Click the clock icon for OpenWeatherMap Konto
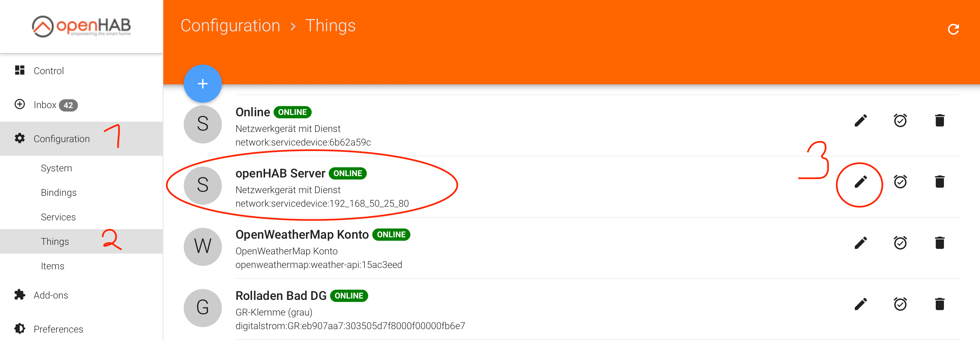Screen dimensions: 980x340 click(900, 243)
